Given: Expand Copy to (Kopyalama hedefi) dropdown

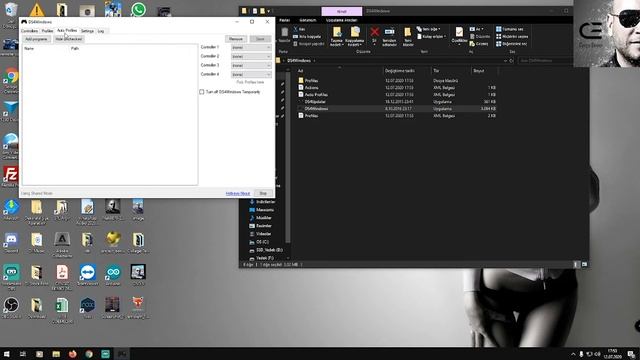Looking at the screenshot, I should [354, 43].
